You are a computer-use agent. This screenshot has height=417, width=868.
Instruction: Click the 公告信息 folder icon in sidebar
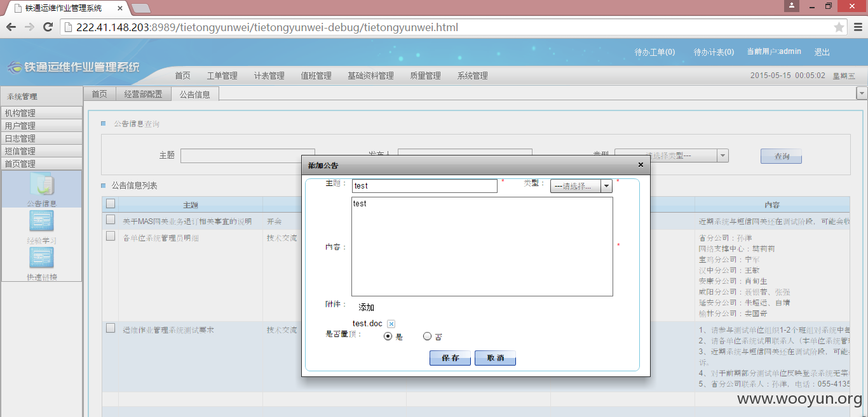tap(41, 184)
